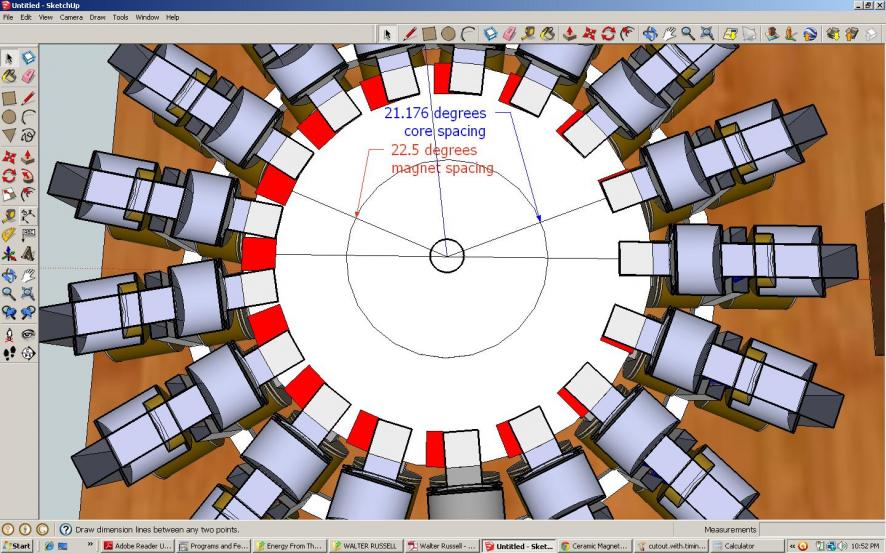
Task: Select the Move tool in top toolbar
Action: click(x=589, y=34)
